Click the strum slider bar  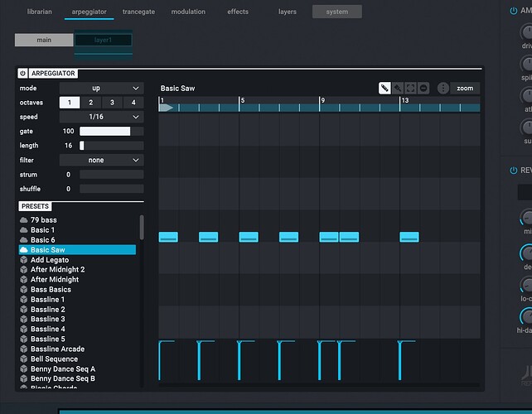(111, 175)
